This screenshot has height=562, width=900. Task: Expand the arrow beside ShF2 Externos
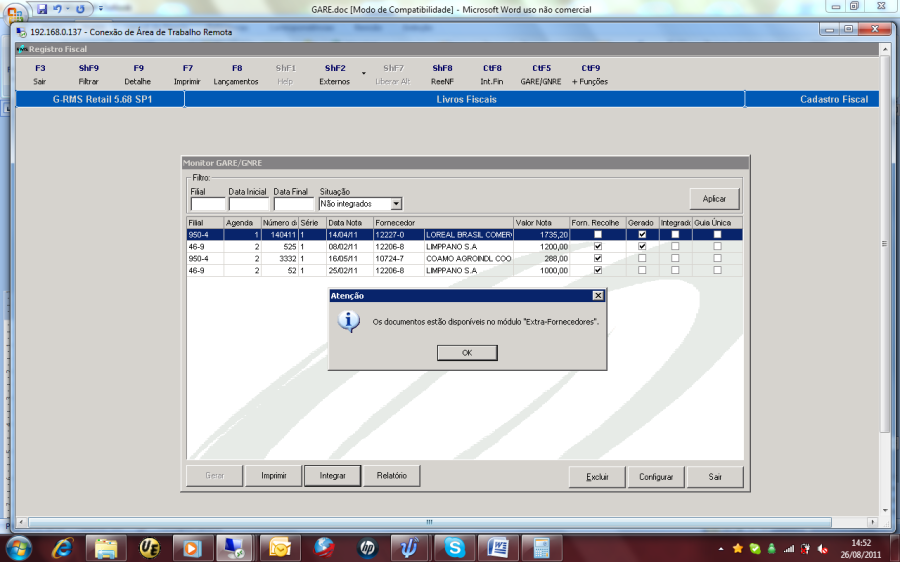(363, 73)
